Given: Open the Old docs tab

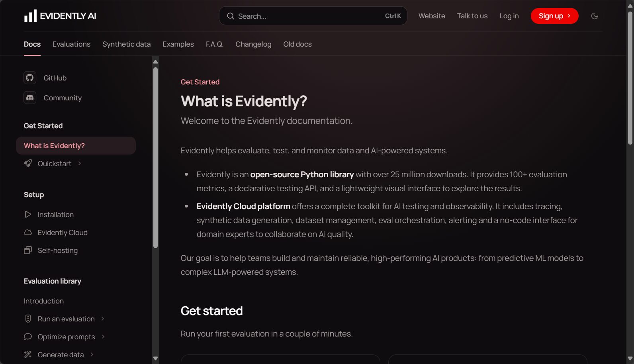Looking at the screenshot, I should 297,44.
